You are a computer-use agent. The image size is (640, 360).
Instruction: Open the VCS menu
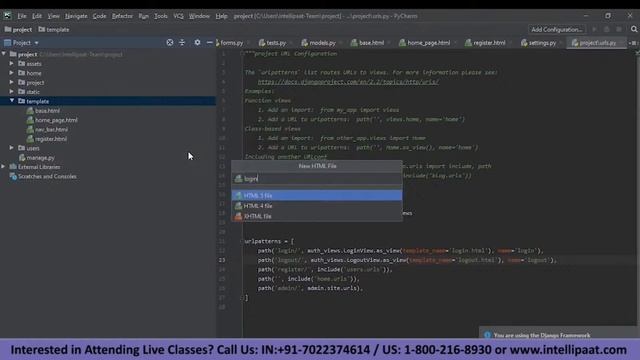coord(178,16)
